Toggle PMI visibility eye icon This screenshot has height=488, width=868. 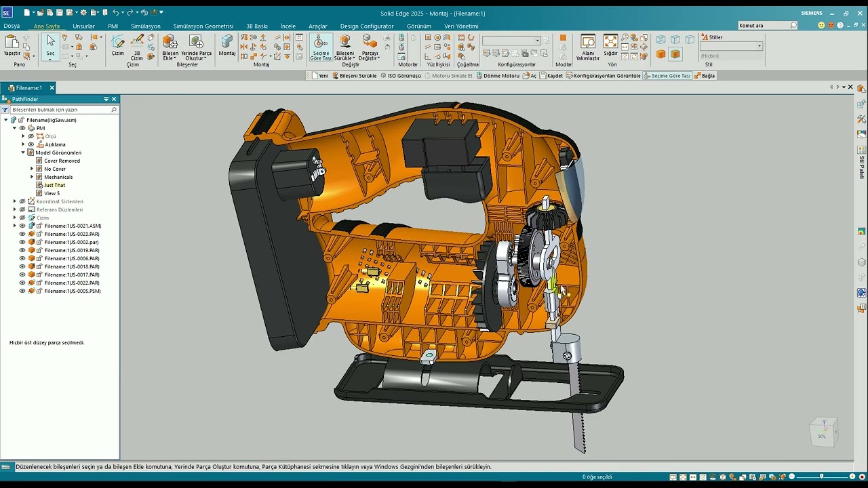[x=22, y=128]
